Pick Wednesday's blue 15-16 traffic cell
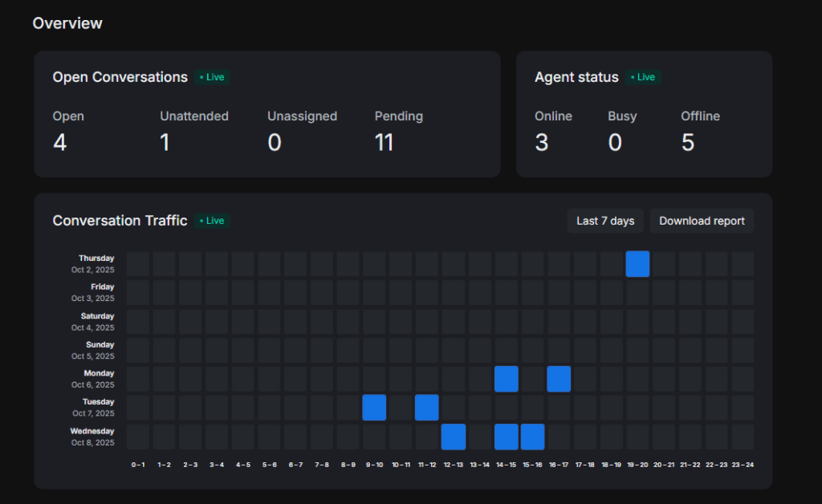This screenshot has height=504, width=822. point(532,437)
